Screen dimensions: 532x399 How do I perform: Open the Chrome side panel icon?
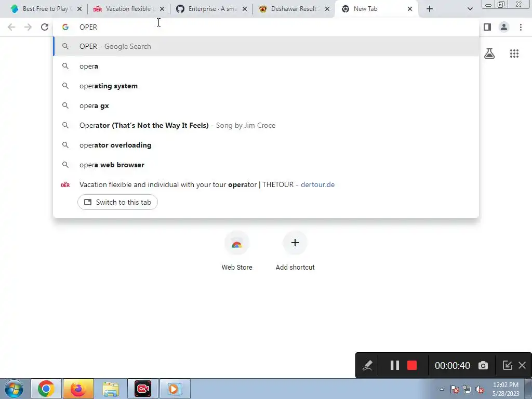coord(487,27)
